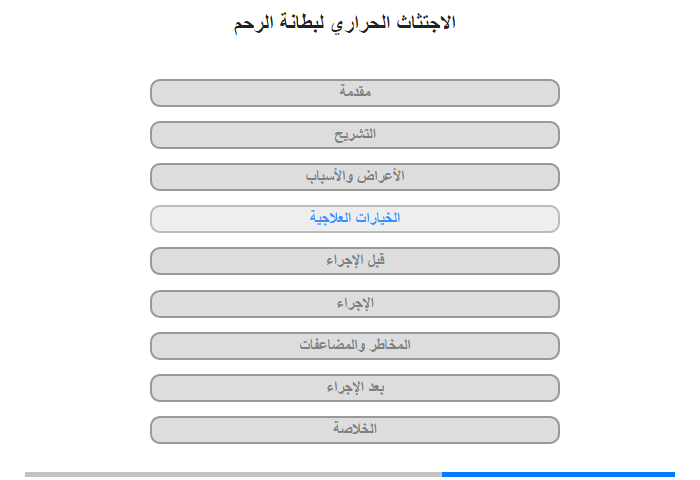Jump to the الخلاصة summary button
The image size is (700, 480).
(355, 430)
